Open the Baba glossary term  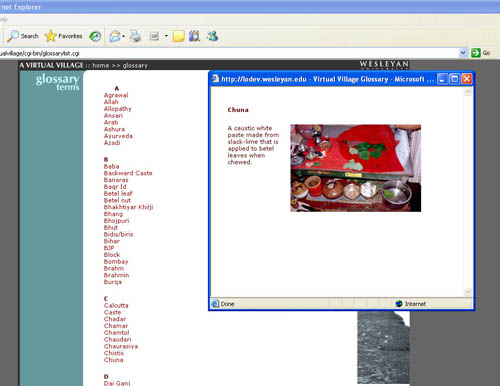111,166
